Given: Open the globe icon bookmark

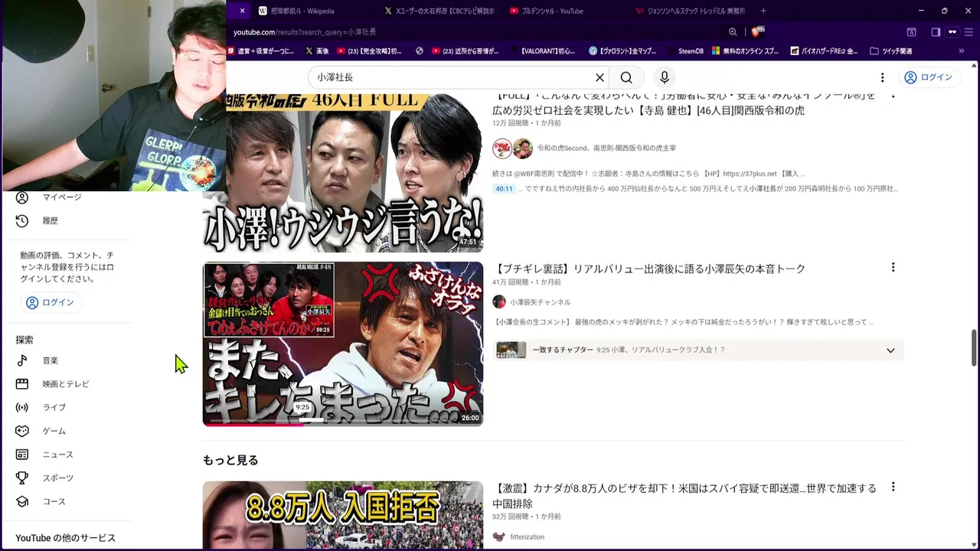Looking at the screenshot, I should pos(420,51).
